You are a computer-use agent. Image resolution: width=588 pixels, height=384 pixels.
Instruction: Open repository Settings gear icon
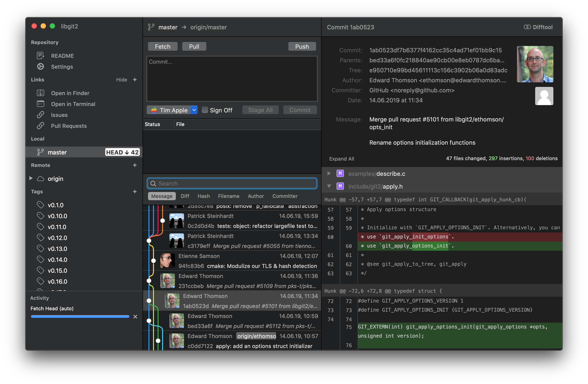[41, 67]
